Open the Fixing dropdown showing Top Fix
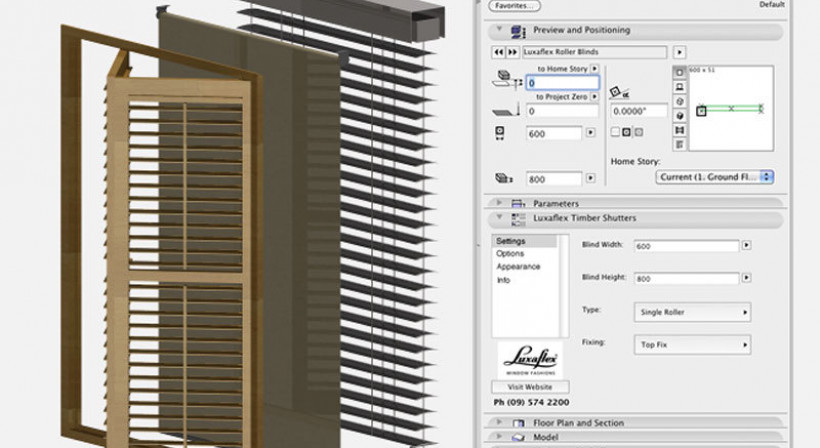820x448 pixels. click(692, 345)
